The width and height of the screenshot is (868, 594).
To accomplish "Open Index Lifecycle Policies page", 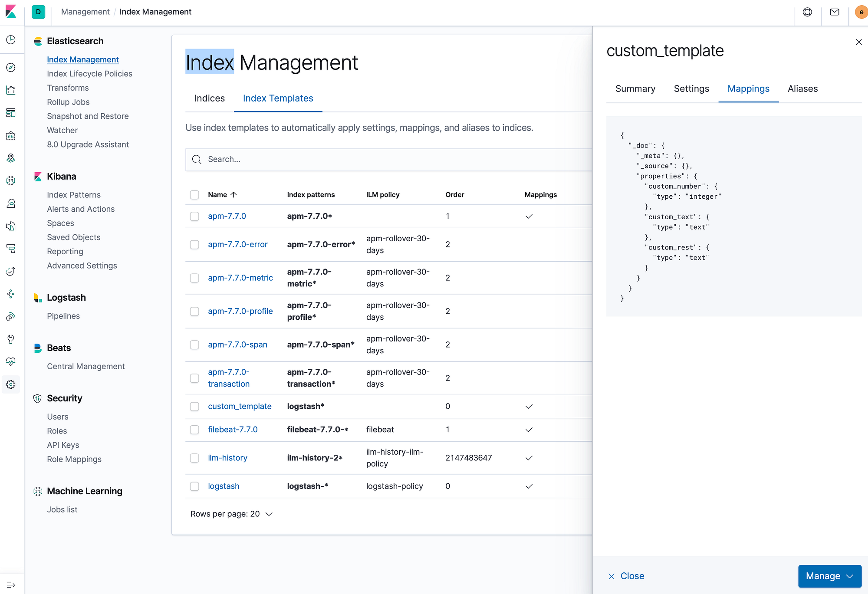I will [89, 73].
